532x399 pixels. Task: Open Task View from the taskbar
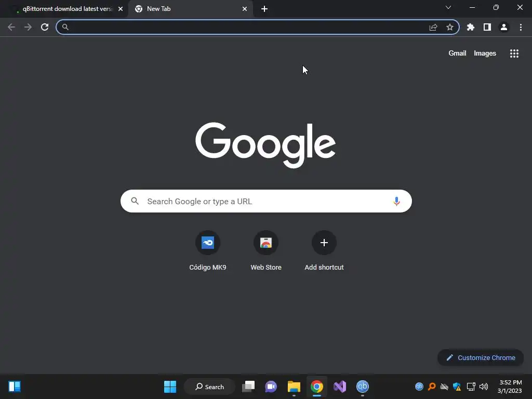[248, 387]
